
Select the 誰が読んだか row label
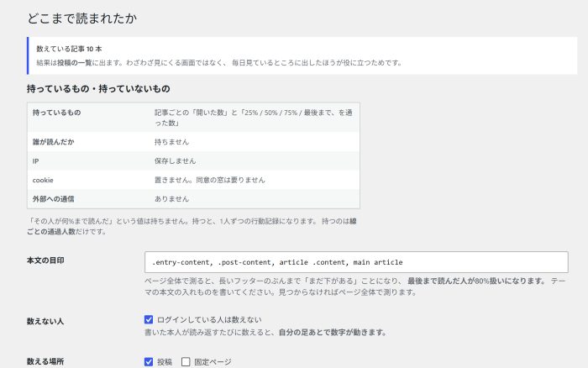coord(53,142)
